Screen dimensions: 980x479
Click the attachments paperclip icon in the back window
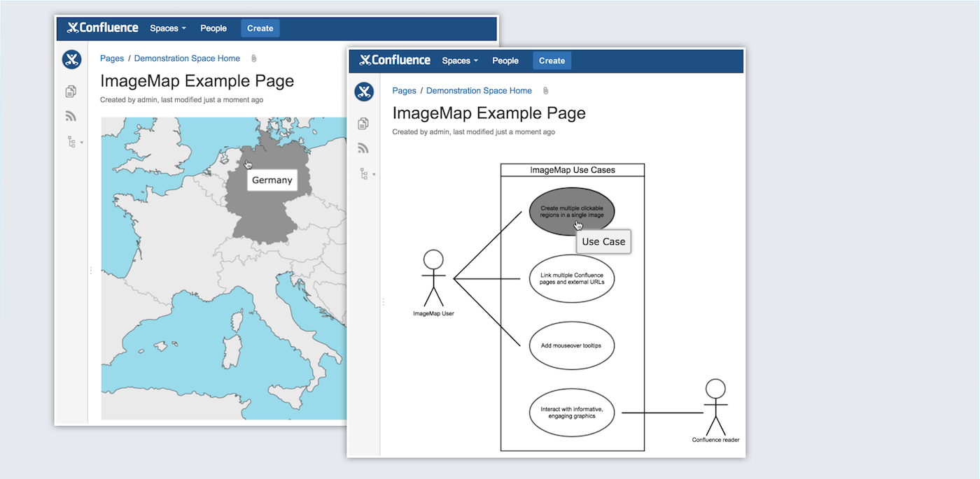click(x=254, y=59)
